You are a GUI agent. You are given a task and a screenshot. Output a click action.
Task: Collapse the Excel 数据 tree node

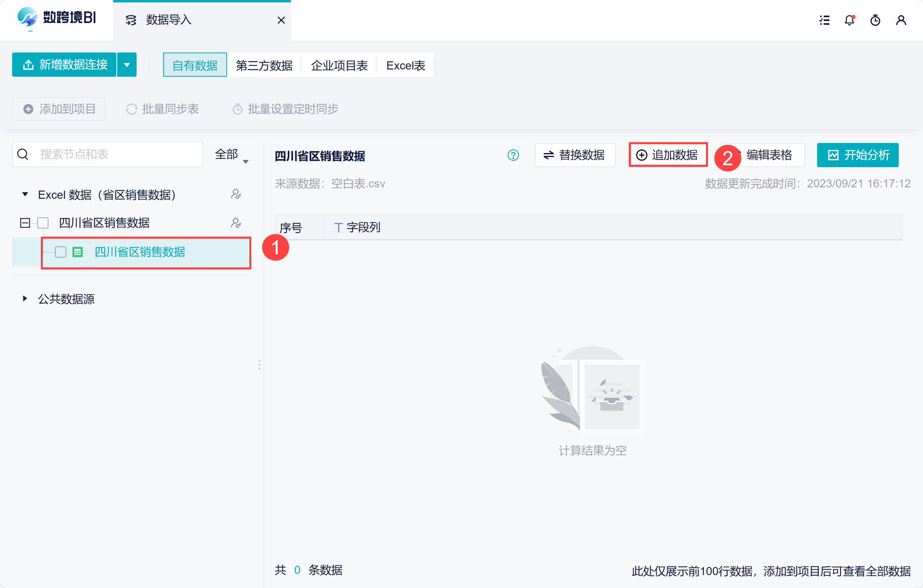click(25, 194)
